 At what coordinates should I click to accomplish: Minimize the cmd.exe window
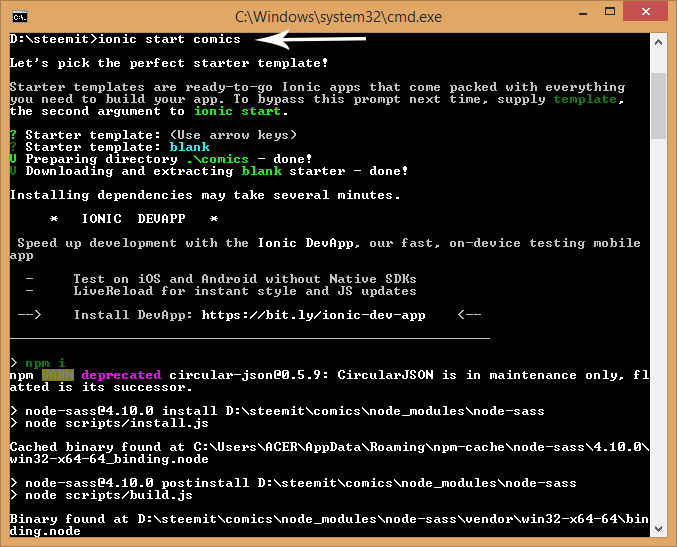(583, 13)
